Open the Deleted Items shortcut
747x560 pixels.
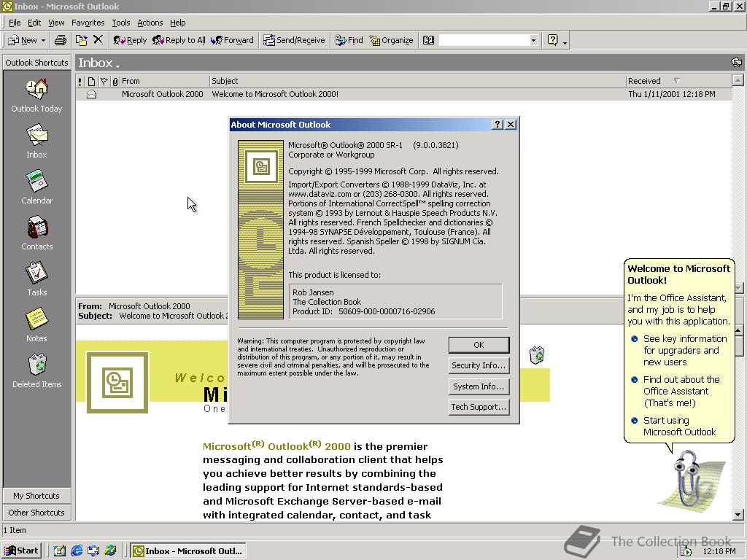coord(36,371)
